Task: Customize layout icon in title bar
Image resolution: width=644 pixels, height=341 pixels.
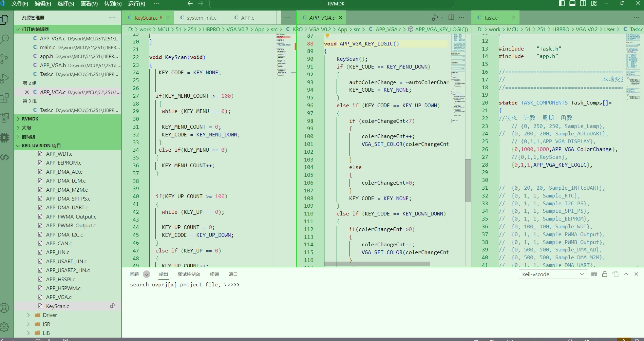Action: pos(594,3)
